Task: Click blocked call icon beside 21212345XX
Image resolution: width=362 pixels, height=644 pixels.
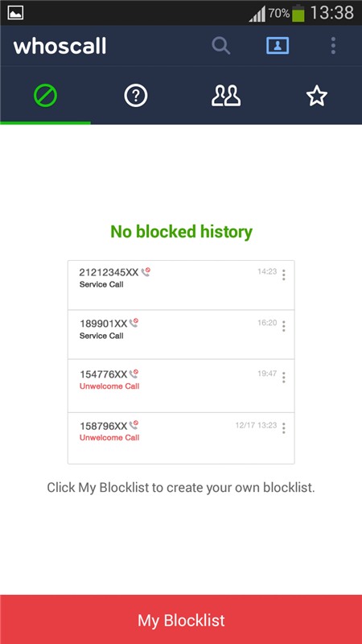Action: coord(146,272)
